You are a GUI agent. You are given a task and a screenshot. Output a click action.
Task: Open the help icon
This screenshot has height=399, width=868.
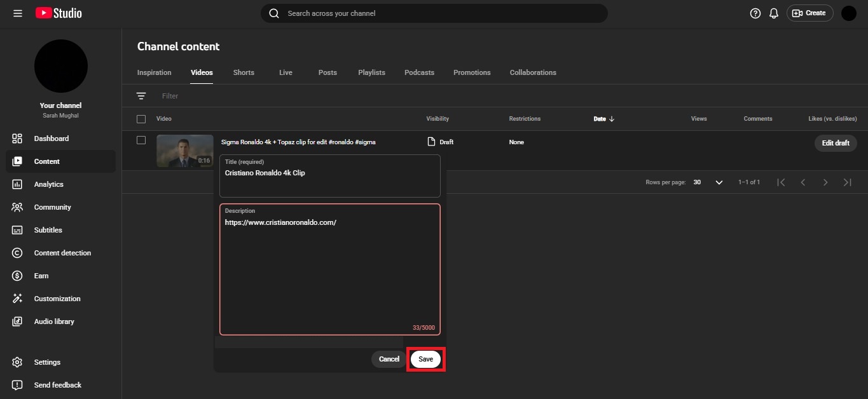(754, 13)
